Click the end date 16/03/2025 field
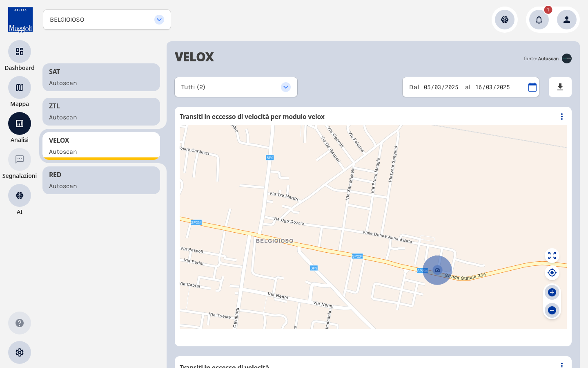 [492, 87]
